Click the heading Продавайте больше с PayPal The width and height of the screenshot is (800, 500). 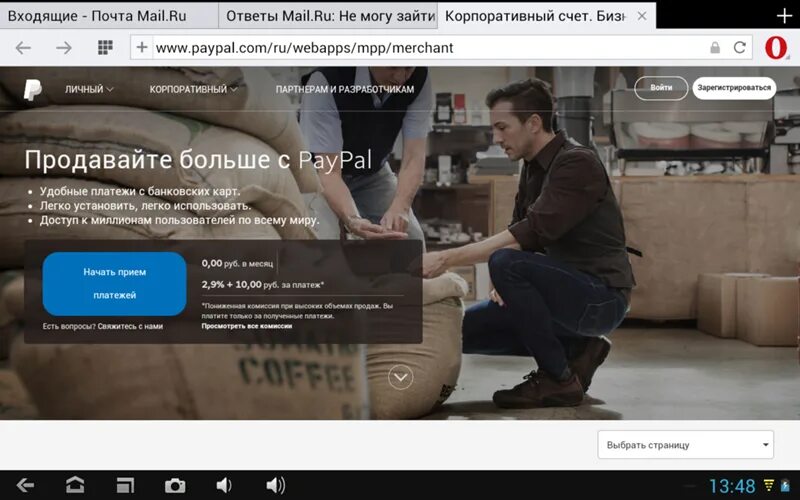198,160
